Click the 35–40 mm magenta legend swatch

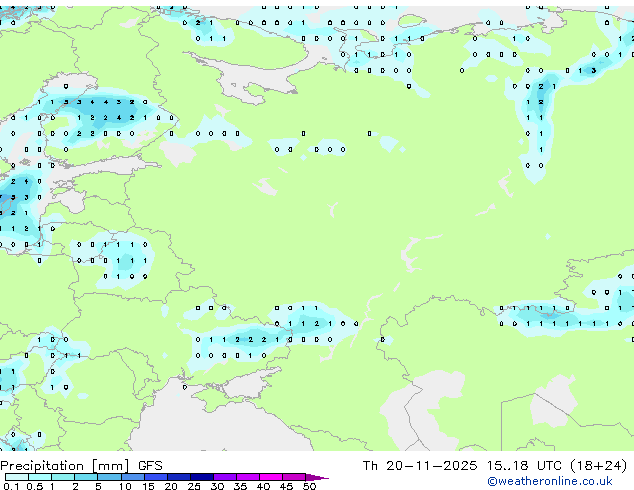click(x=248, y=477)
